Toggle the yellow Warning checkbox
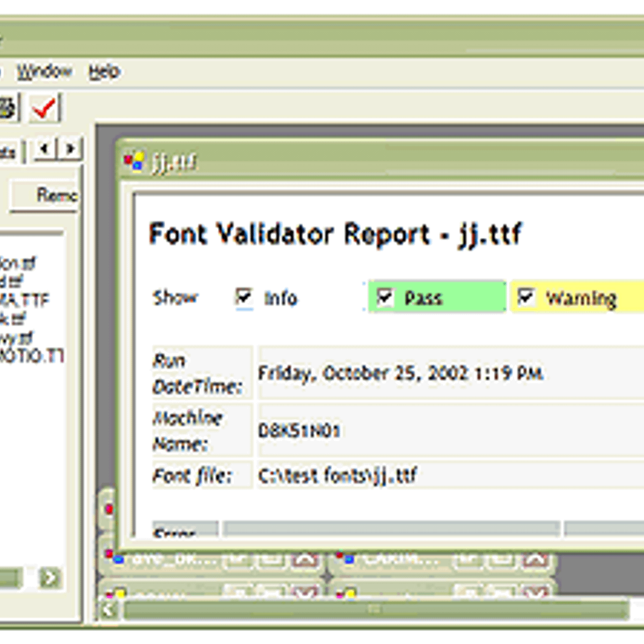 (x=525, y=297)
